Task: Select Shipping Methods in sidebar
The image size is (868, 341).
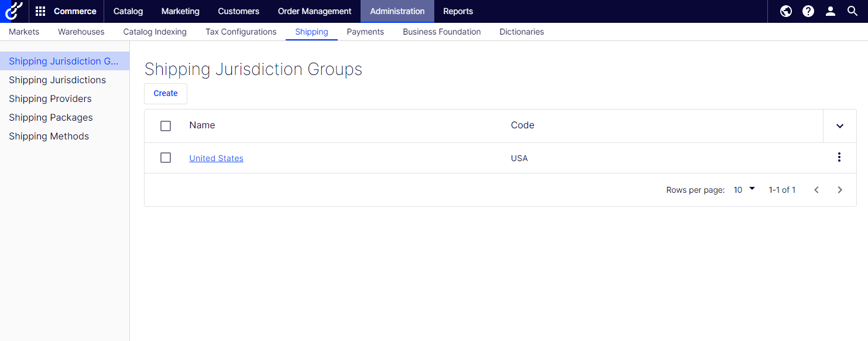Action: 49,136
